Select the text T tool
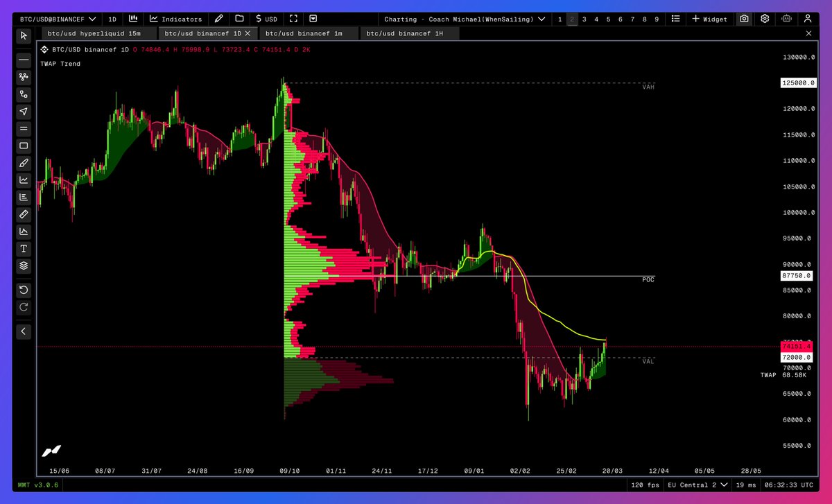832x504 pixels. [x=24, y=248]
